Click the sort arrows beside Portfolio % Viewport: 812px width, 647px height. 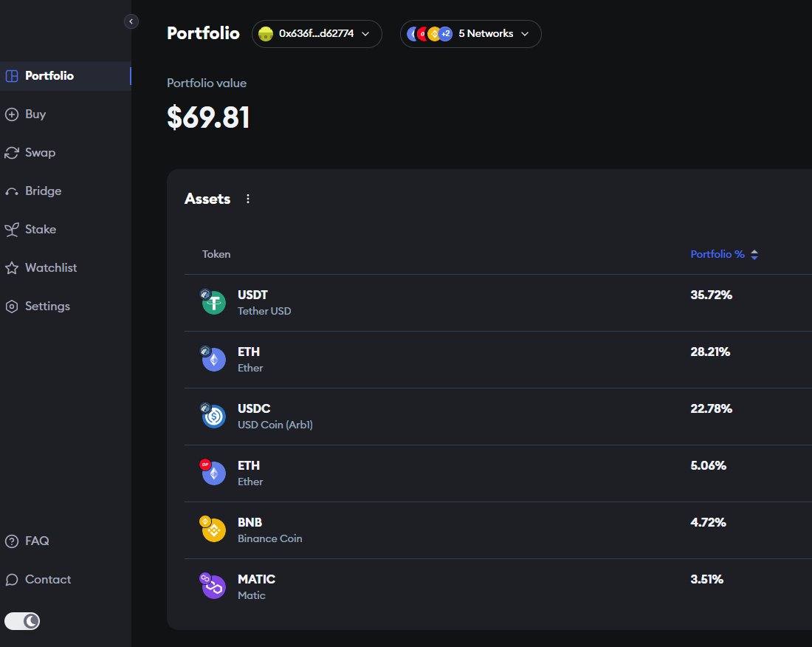[x=754, y=254]
